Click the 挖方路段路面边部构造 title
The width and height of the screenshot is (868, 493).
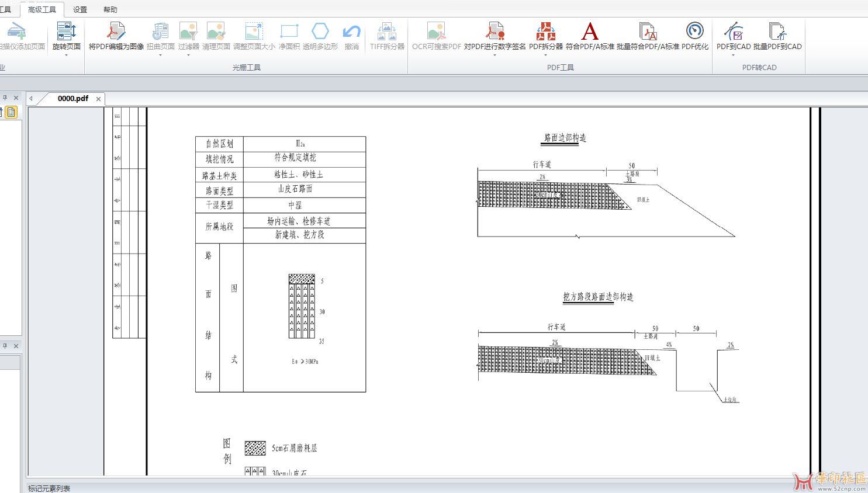click(598, 297)
